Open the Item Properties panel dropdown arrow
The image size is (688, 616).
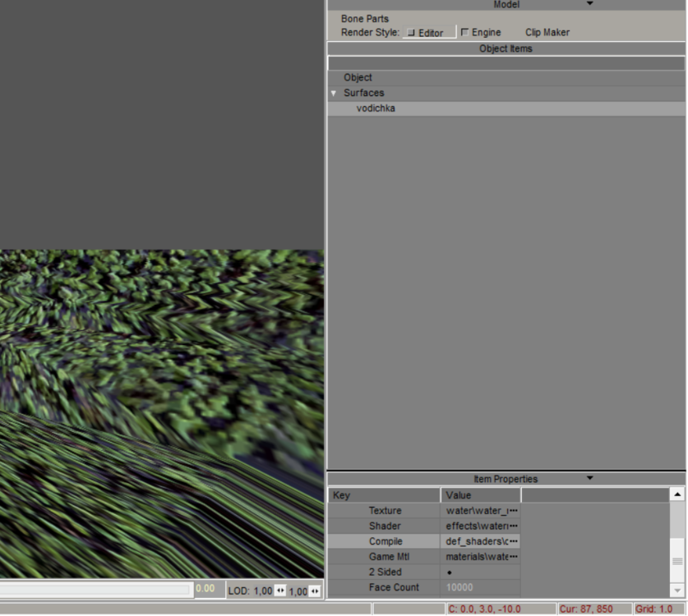coord(589,479)
